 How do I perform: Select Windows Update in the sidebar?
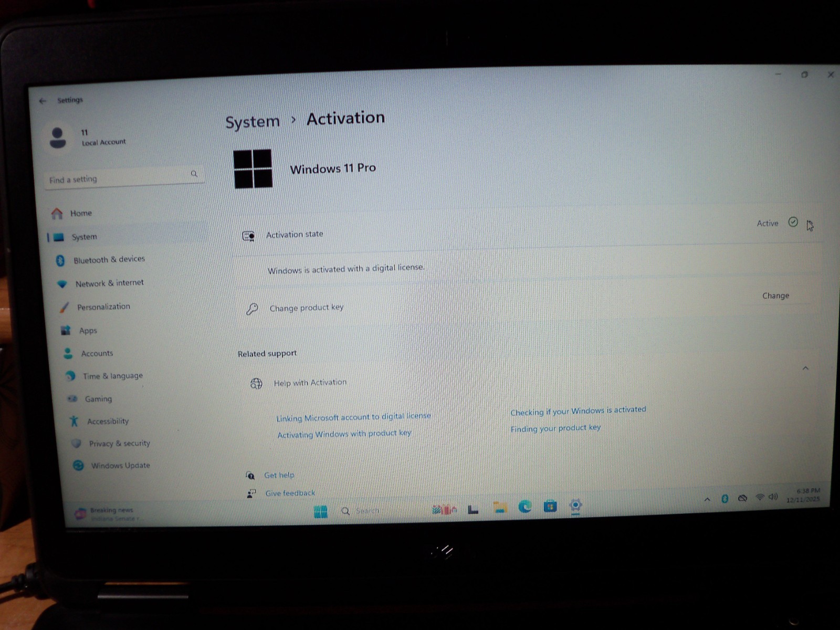tap(120, 466)
